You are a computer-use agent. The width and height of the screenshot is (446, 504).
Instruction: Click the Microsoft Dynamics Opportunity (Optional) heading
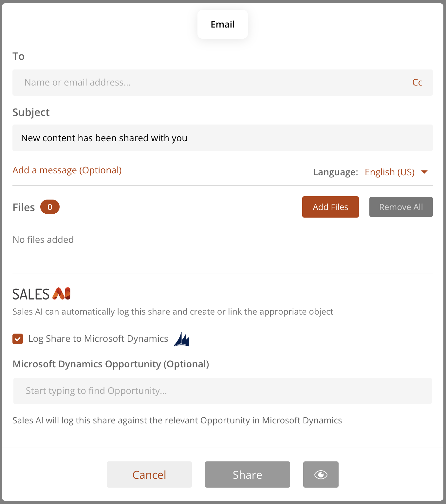coord(111,364)
